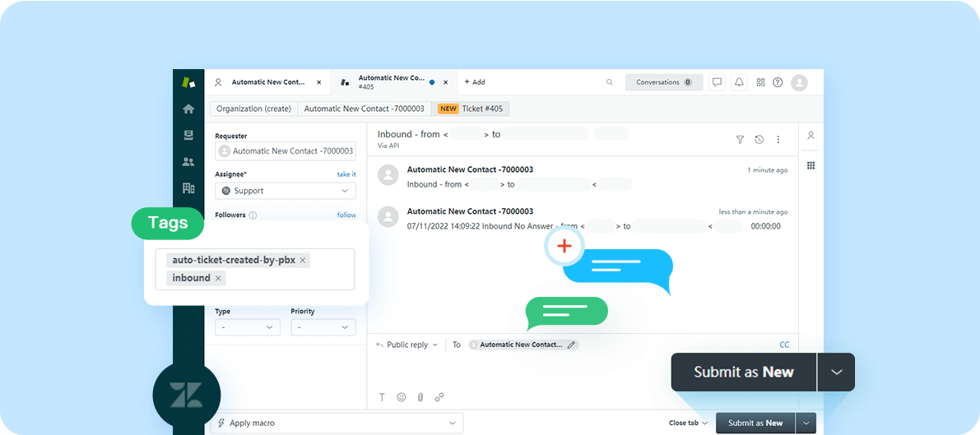Click the enlarged Submit as New button

(744, 372)
